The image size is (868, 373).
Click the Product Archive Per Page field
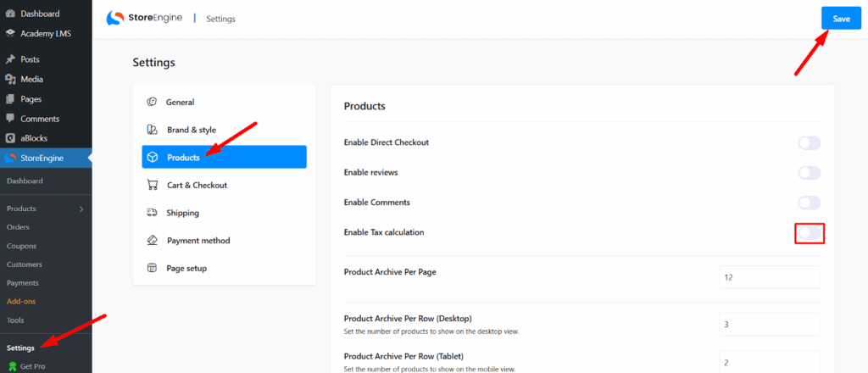tap(769, 277)
